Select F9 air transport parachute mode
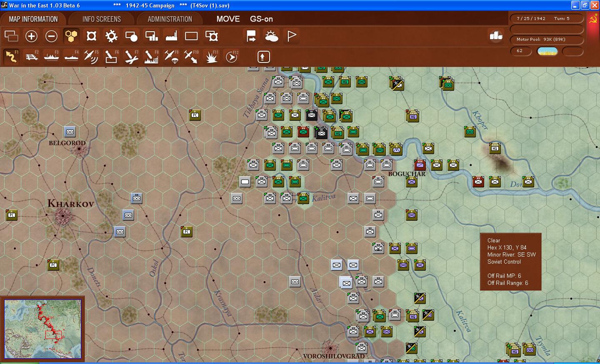The image size is (600, 364). coord(171,57)
